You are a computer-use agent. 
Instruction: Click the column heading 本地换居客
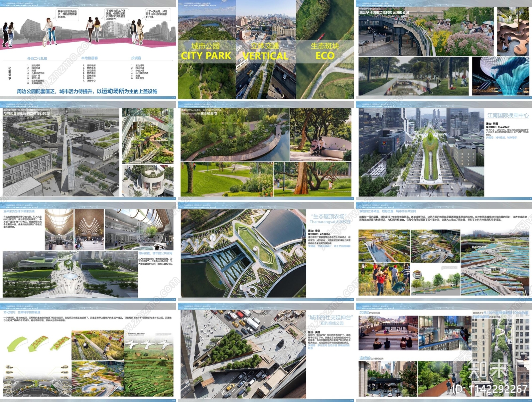pyautogui.click(x=90, y=58)
